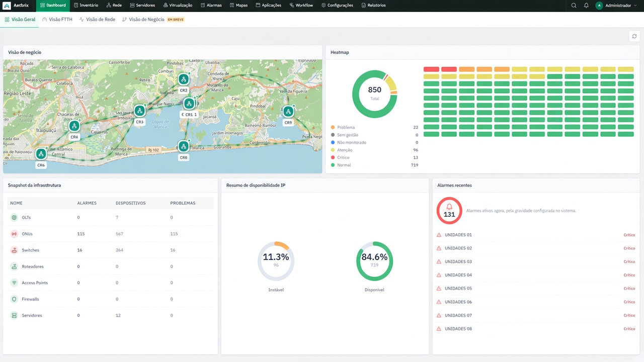Open the UNIDADES 07 alarm entry

pyautogui.click(x=536, y=315)
